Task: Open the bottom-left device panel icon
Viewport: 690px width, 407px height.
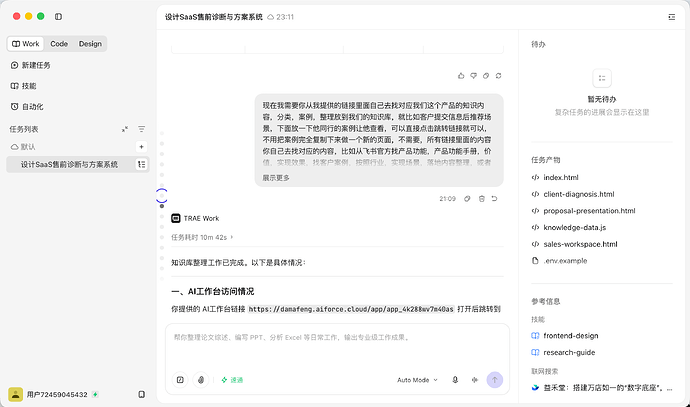Action: [x=141, y=394]
